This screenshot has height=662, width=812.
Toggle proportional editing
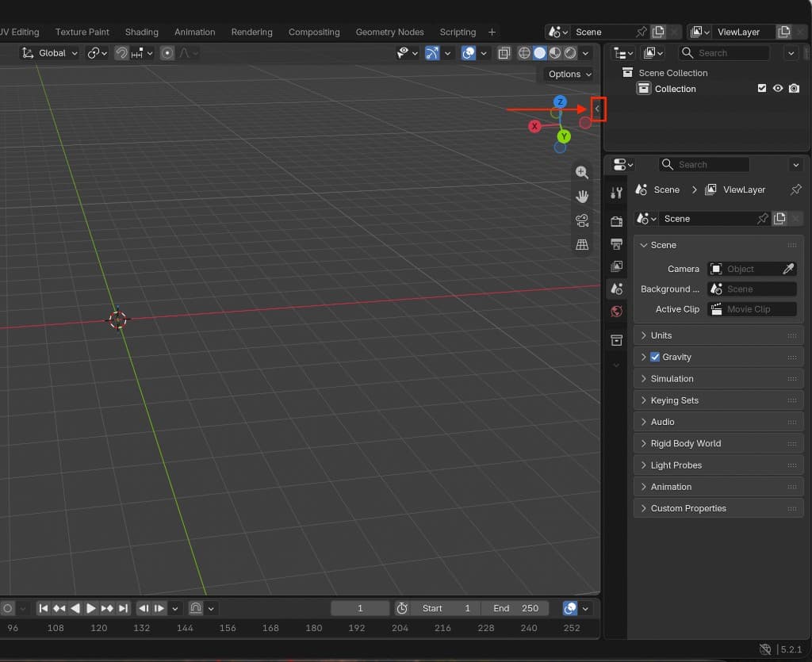pyautogui.click(x=167, y=53)
